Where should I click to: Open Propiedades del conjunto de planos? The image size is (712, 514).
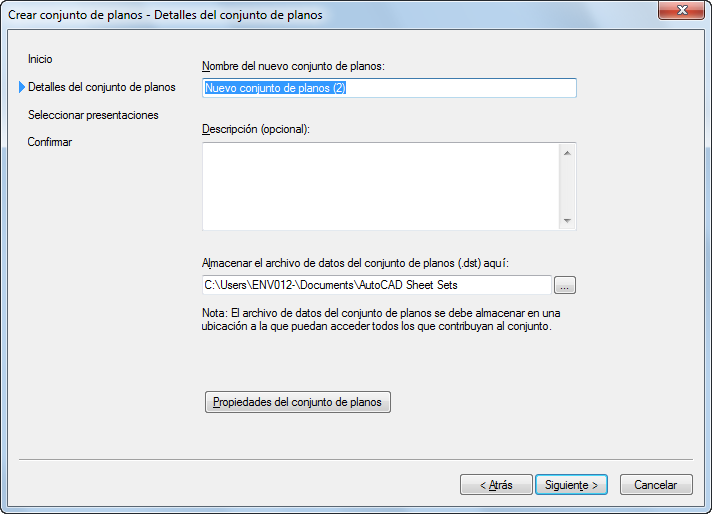tap(297, 402)
